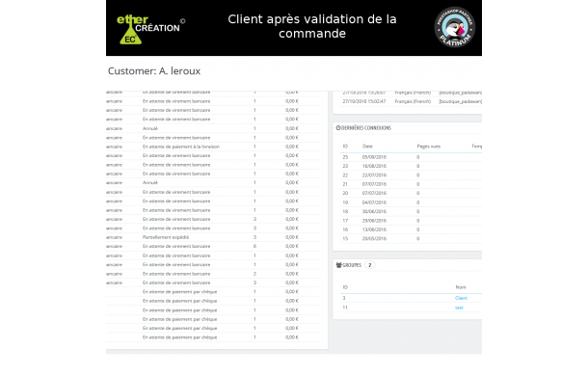Click the 'Customer: A. leroux' heading
Image resolution: width=588 pixels, height=376 pixels.
coord(154,71)
